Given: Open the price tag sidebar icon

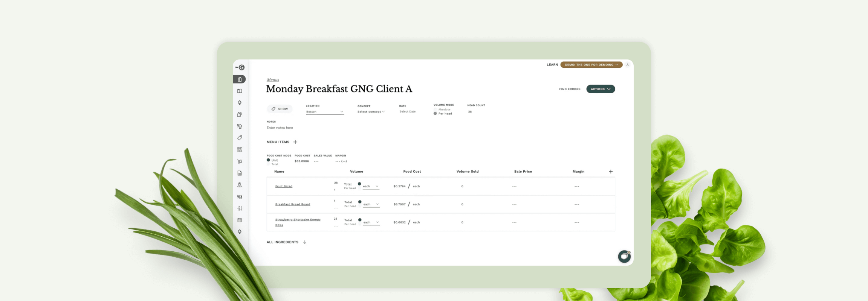Looking at the screenshot, I should [240, 138].
